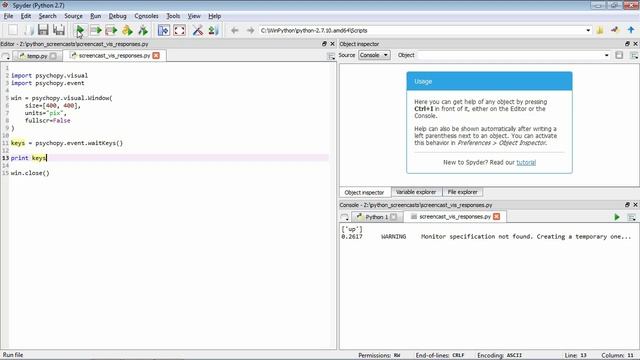This screenshot has height=360, width=640.
Task: Open Preferences with the tools icon
Action: click(x=198, y=30)
